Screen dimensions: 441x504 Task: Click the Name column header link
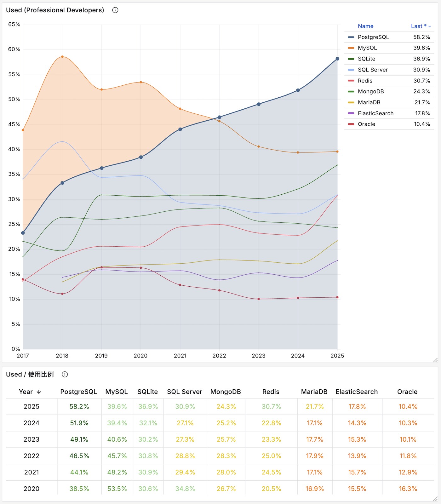coord(365,26)
